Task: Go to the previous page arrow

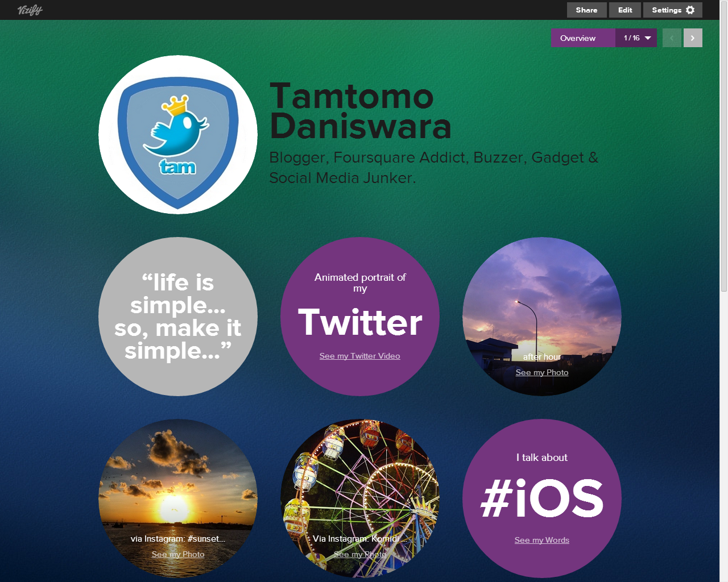Action: (672, 38)
